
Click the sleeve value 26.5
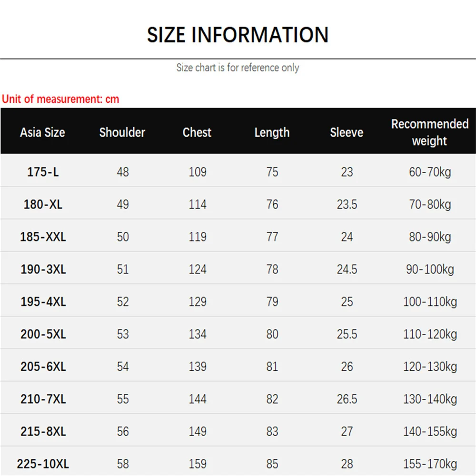coord(347,399)
